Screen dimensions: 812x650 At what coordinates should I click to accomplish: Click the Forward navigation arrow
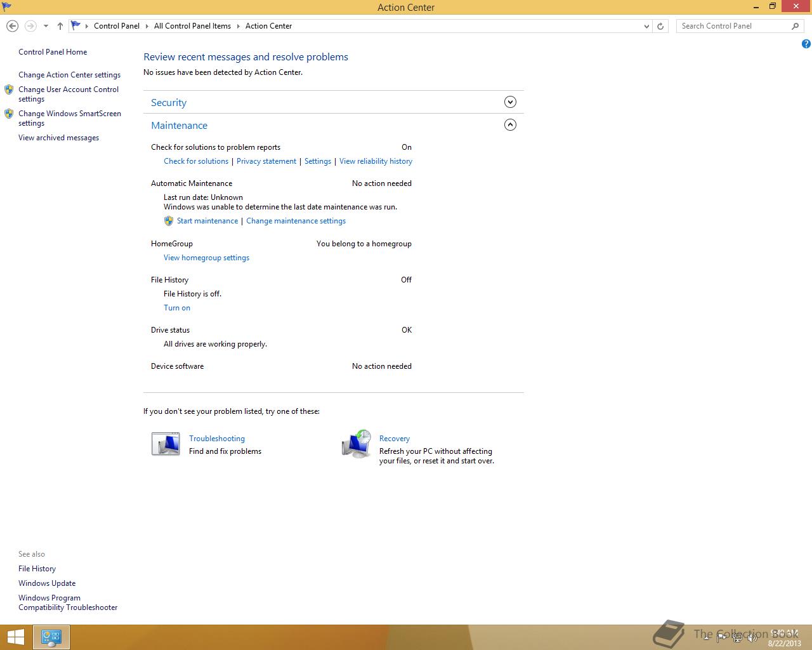click(30, 26)
